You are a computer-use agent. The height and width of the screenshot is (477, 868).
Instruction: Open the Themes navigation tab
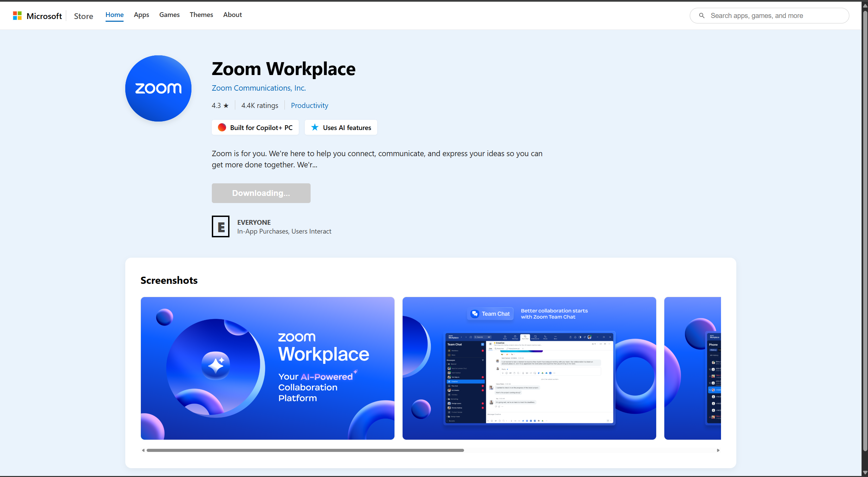point(201,15)
